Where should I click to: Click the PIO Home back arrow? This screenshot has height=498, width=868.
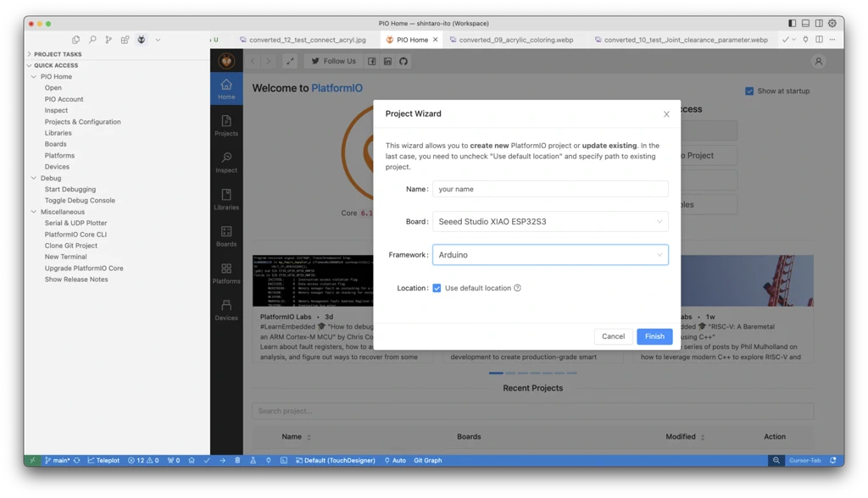[x=253, y=62]
